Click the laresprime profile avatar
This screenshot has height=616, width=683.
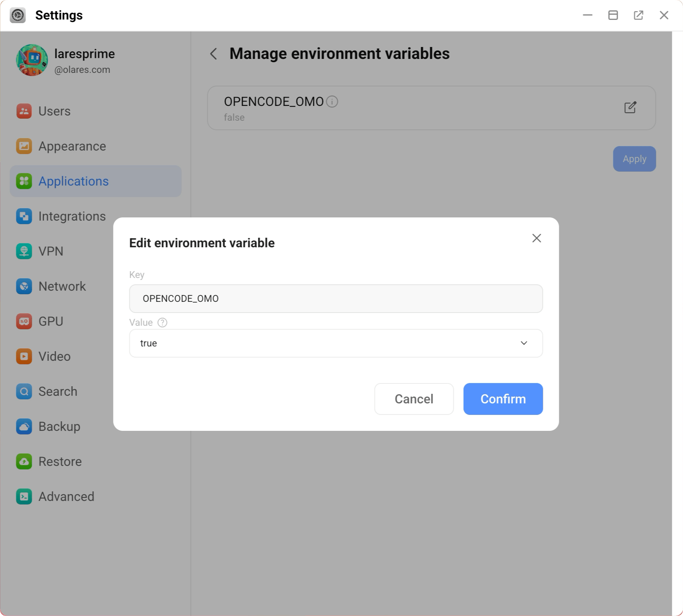point(32,60)
